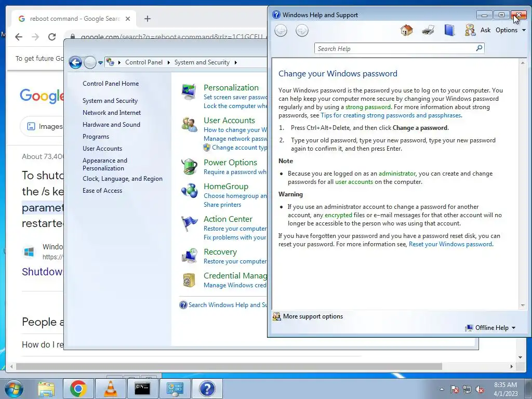Select Ease of Access in sidebar
532x399 pixels.
102,191
